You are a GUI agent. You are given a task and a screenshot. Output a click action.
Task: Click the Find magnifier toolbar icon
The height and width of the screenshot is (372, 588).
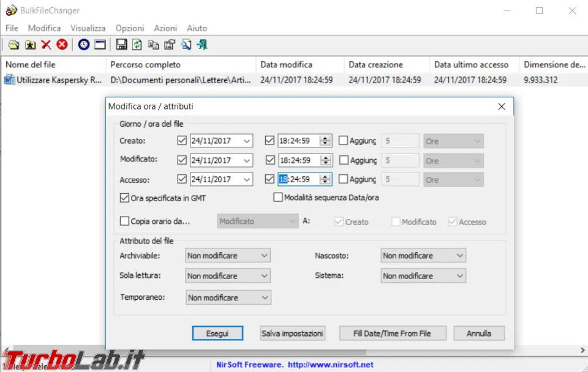186,45
